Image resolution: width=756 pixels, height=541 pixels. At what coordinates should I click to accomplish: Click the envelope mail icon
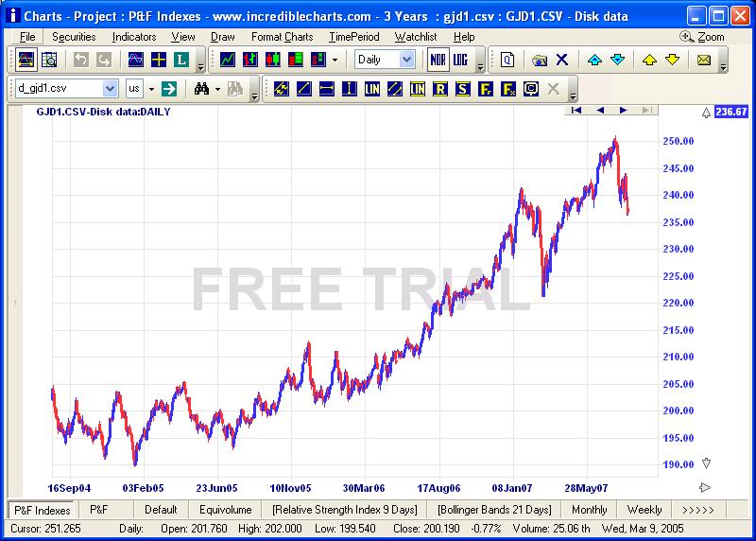(704, 60)
